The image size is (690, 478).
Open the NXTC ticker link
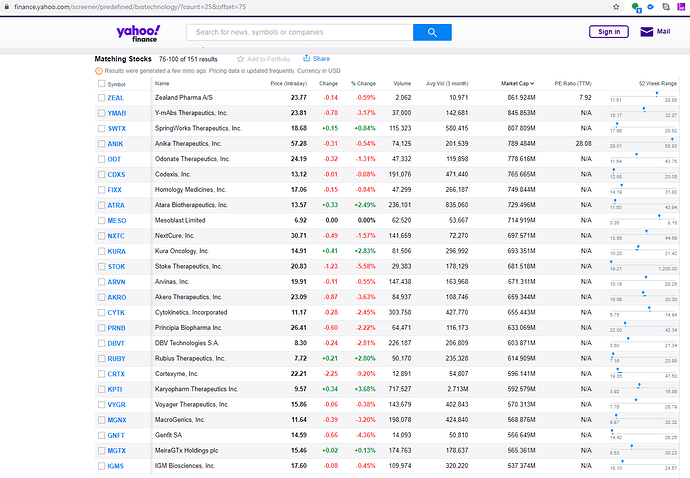[x=116, y=236]
